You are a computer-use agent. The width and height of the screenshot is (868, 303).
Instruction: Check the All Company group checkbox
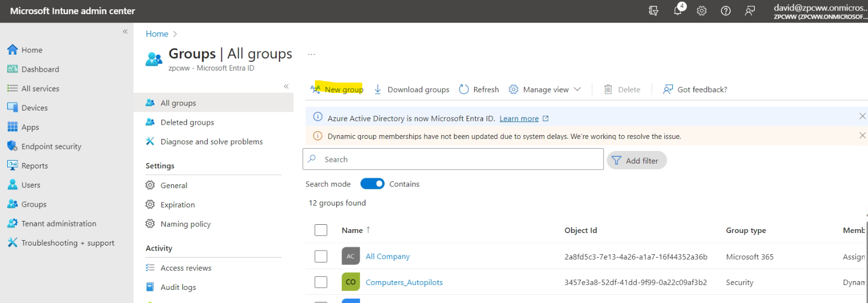tap(321, 257)
